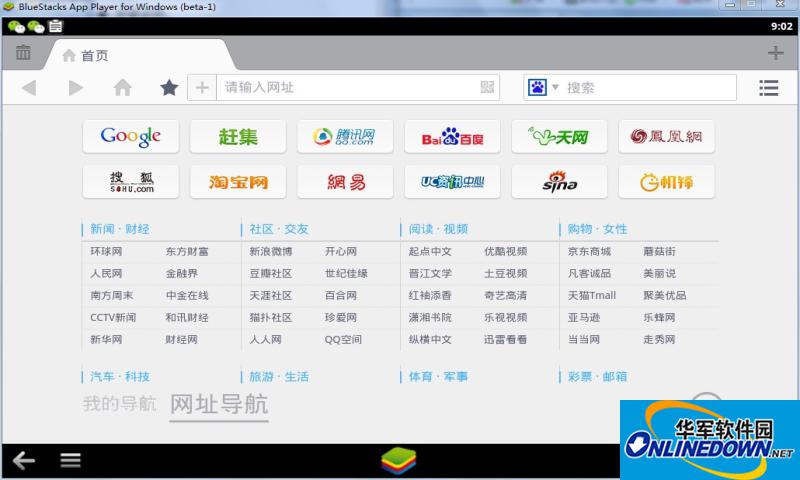Screen dimensions: 800x480
Task: Go back with the browser back arrow
Action: point(29,88)
